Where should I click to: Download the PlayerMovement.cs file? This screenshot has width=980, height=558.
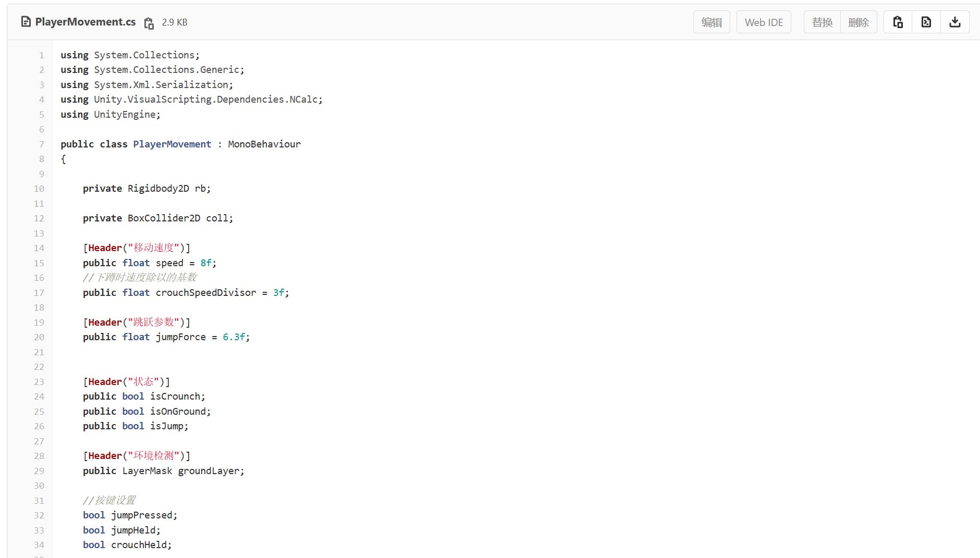955,22
